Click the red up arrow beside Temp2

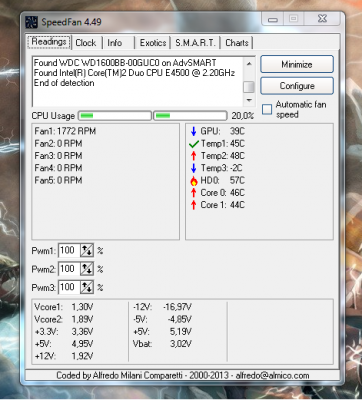tap(193, 156)
